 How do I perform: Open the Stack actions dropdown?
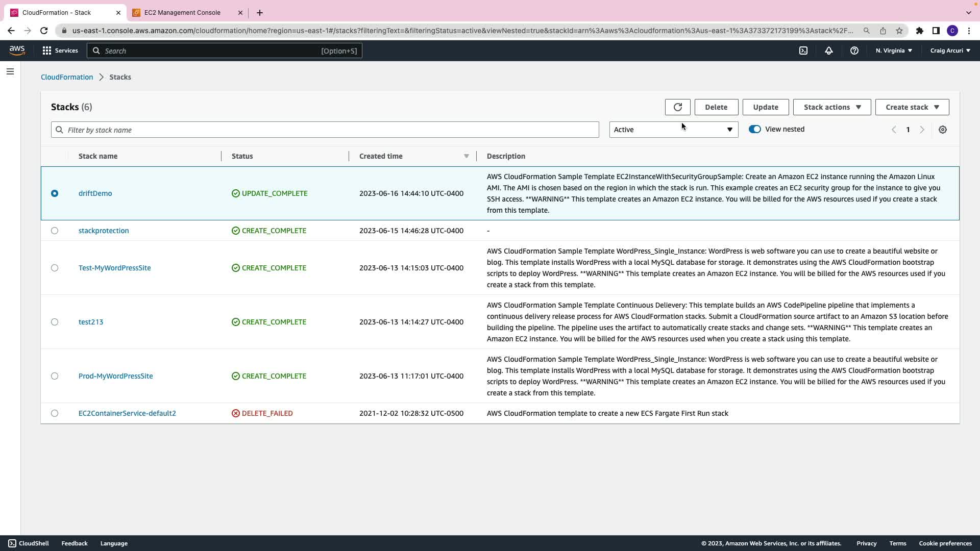point(831,107)
